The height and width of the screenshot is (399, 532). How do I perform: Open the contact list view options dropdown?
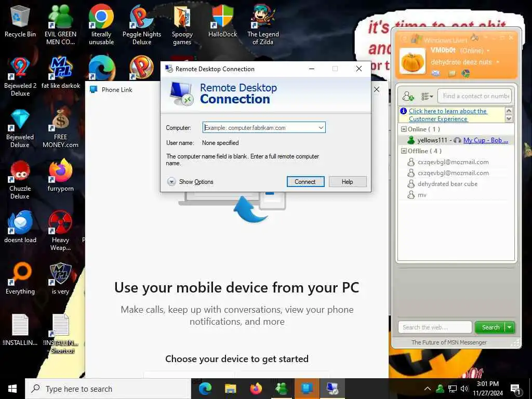pyautogui.click(x=427, y=96)
